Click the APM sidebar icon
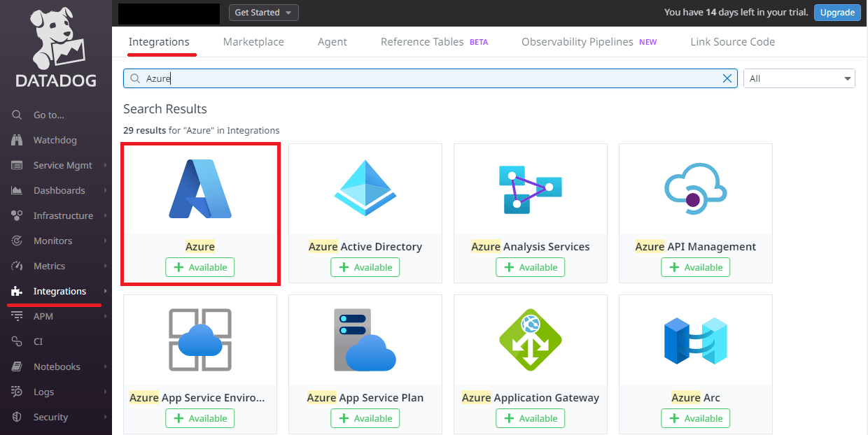Viewport: 868px width, 435px height. [17, 317]
